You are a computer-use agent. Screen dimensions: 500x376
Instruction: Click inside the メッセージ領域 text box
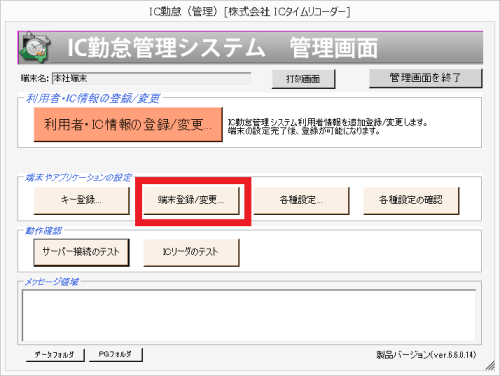click(x=249, y=315)
